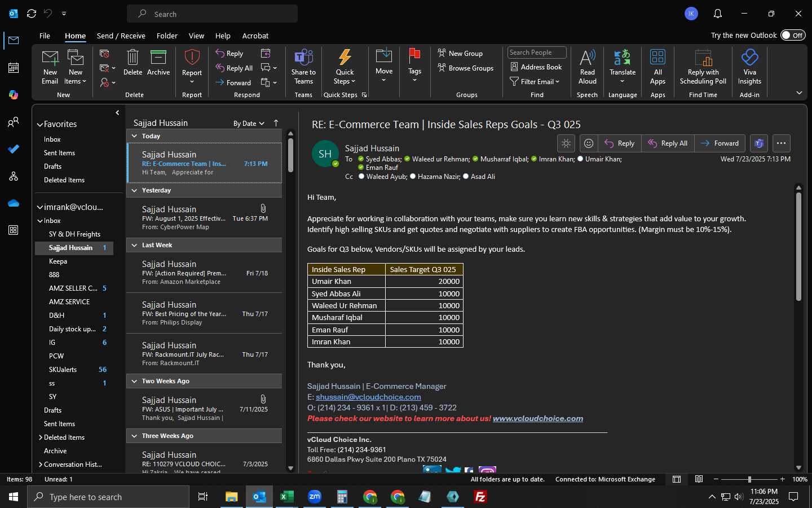812x508 pixels.
Task: Click Forward button in message header
Action: point(720,143)
